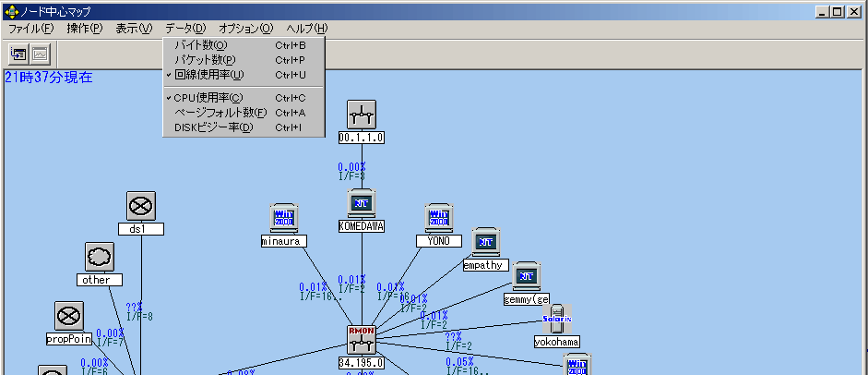Screen dimensions: 868x375
Task: Close the open データ menu
Action: [x=185, y=29]
